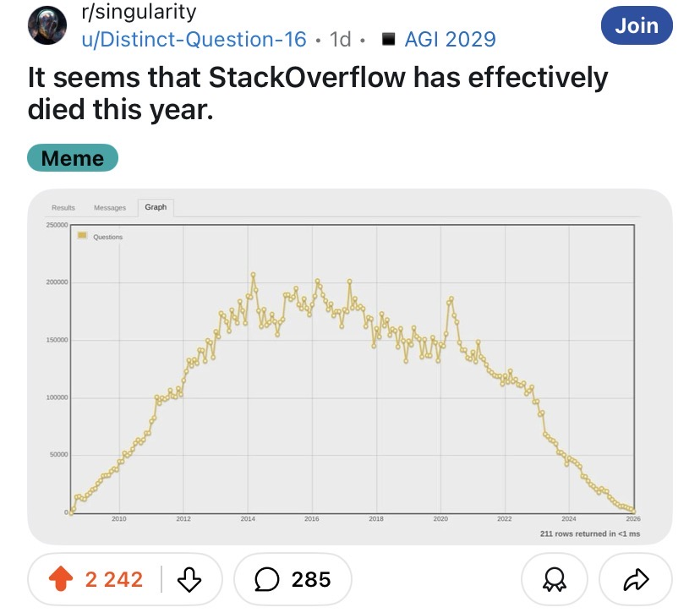This screenshot has width=700, height=613.
Task: Click the 285 comments count
Action: point(311,579)
